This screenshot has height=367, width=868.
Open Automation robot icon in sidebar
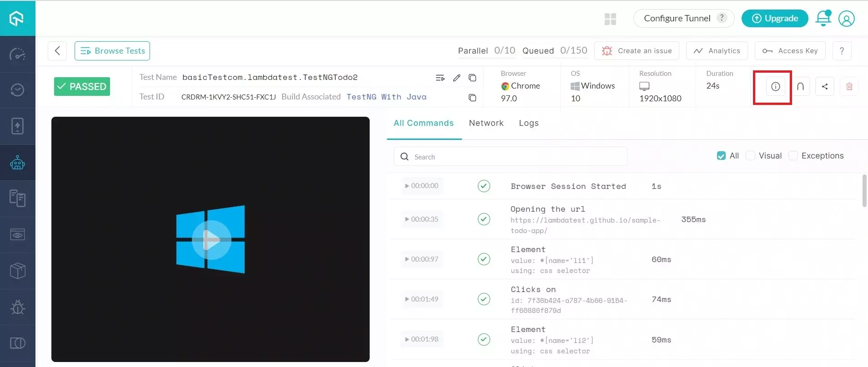tap(17, 163)
